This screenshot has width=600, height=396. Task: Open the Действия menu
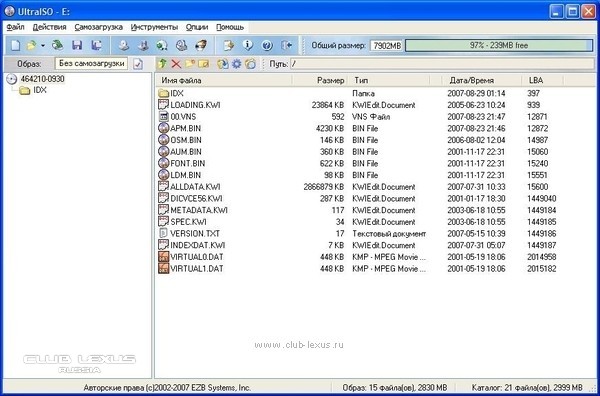(49, 27)
